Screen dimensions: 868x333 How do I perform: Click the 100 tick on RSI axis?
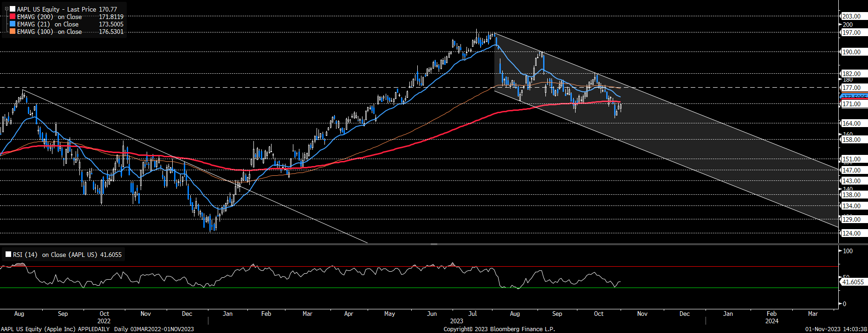(848, 251)
